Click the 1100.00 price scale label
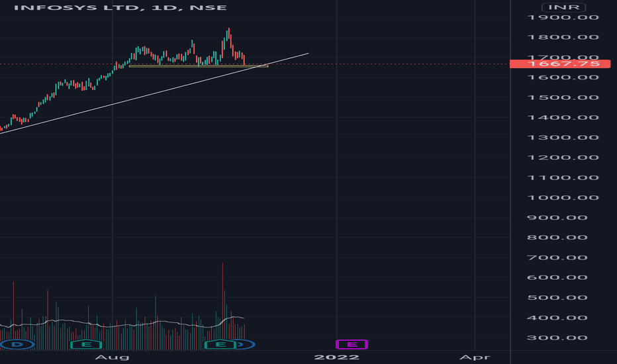The width and height of the screenshot is (617, 364). click(x=563, y=178)
